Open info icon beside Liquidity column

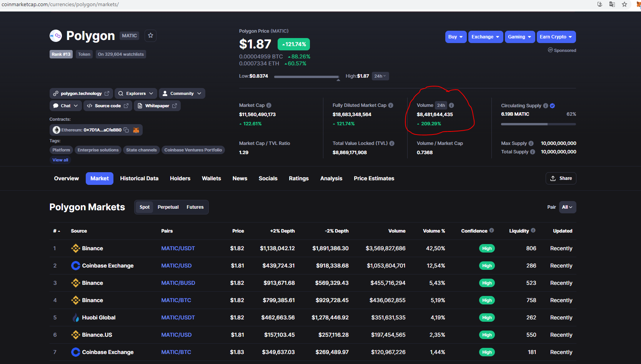tap(533, 231)
